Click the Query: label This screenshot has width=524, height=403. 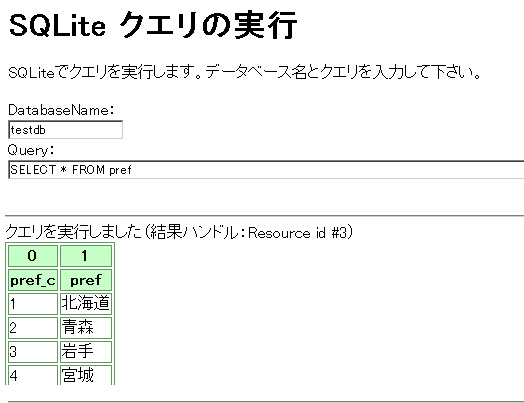[31, 150]
